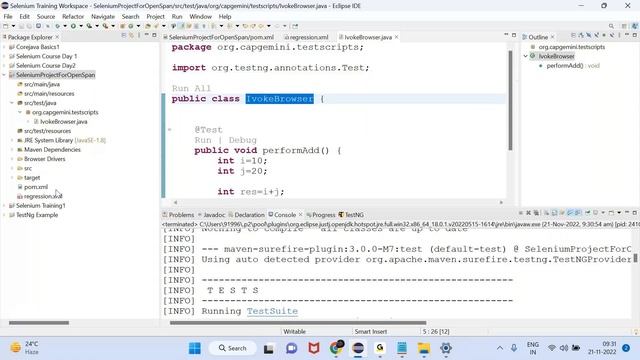Viewport: 640px width, 360px height.
Task: Open dropdown arrow next to Run button
Action: pyautogui.click(x=81, y=26)
